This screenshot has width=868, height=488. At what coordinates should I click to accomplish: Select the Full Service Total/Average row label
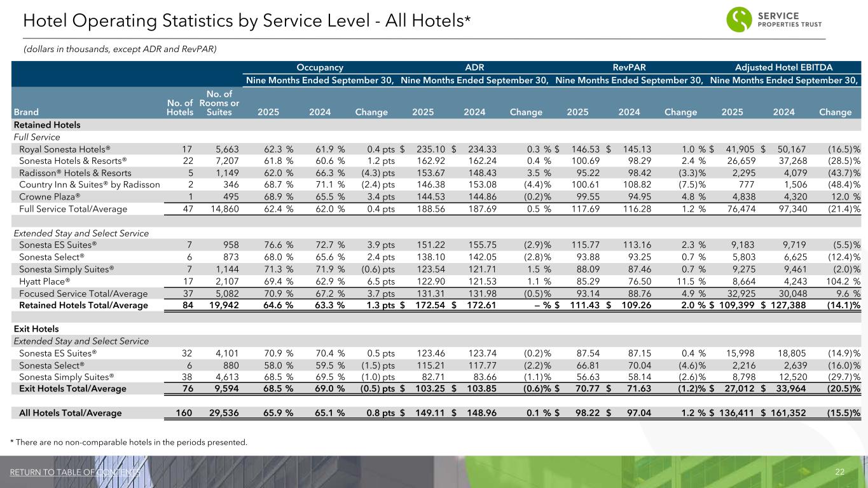pos(73,209)
